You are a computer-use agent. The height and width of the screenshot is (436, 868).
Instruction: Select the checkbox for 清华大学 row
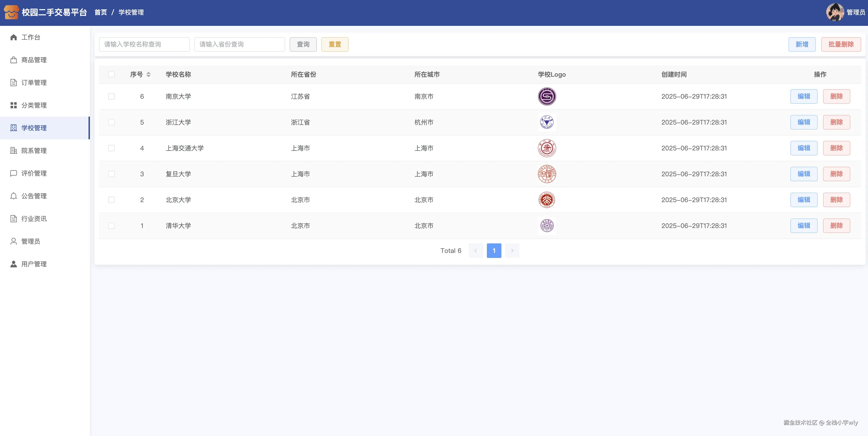pos(111,226)
